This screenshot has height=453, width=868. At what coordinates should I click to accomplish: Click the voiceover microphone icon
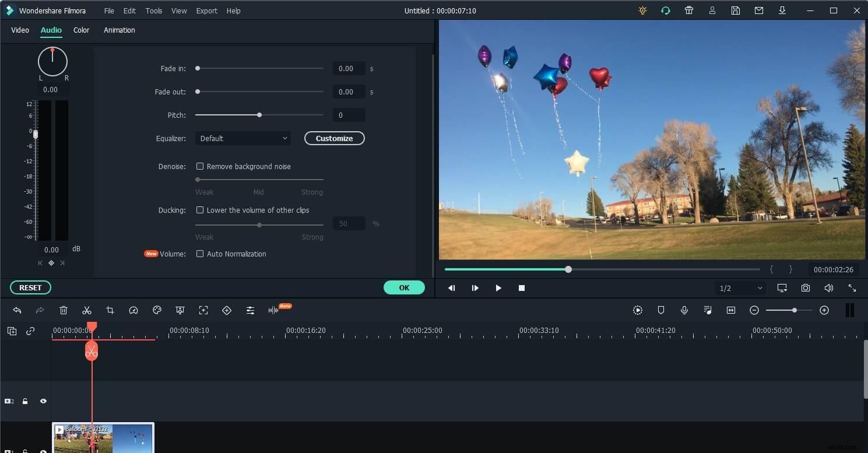(x=684, y=311)
